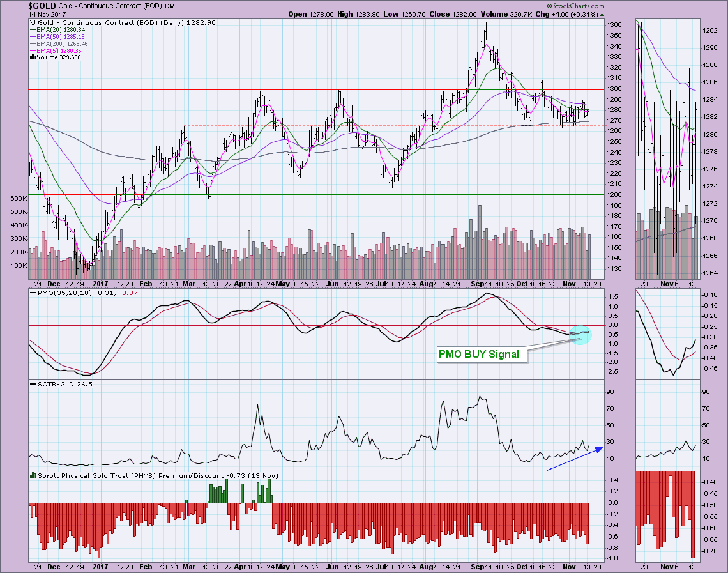The image size is (728, 573).
Task: Click the zoomed SCTR thumbnail panel
Action: (x=667, y=425)
